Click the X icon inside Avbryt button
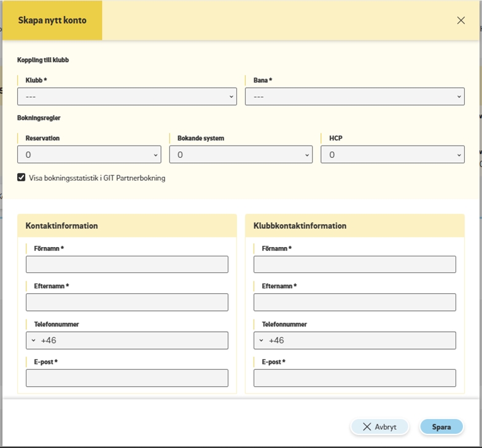The image size is (482, 448). tap(367, 426)
